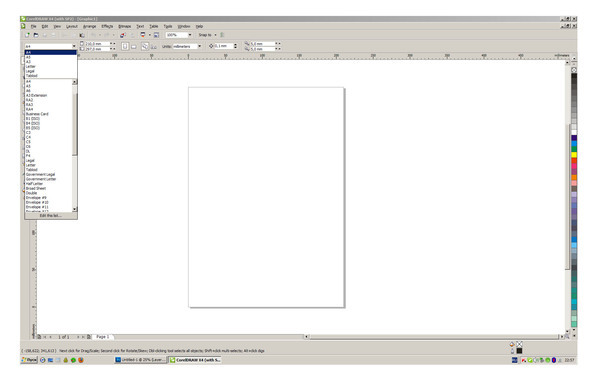600x380 pixels.
Task: Click the outline color X box in status bar
Action: click(519, 344)
